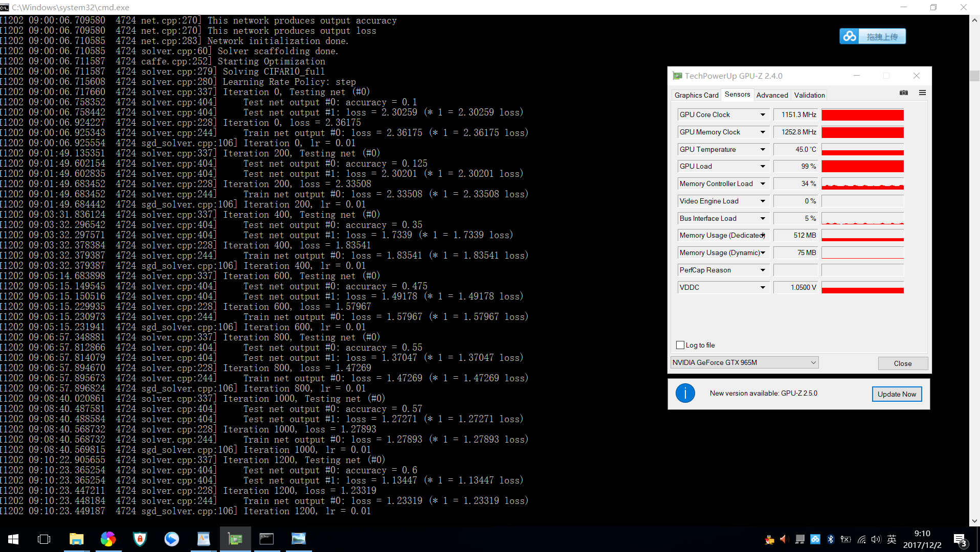980x552 pixels.
Task: Expand the GPU Temperature sensor dropdown
Action: click(763, 150)
